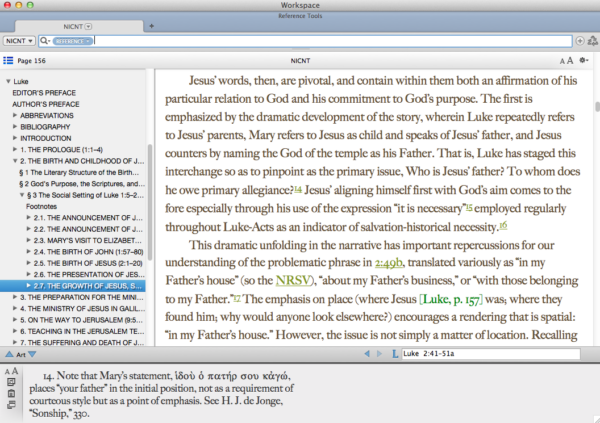Increase the footnote pane's text size (large A)
600x423 pixels.
(x=15, y=371)
